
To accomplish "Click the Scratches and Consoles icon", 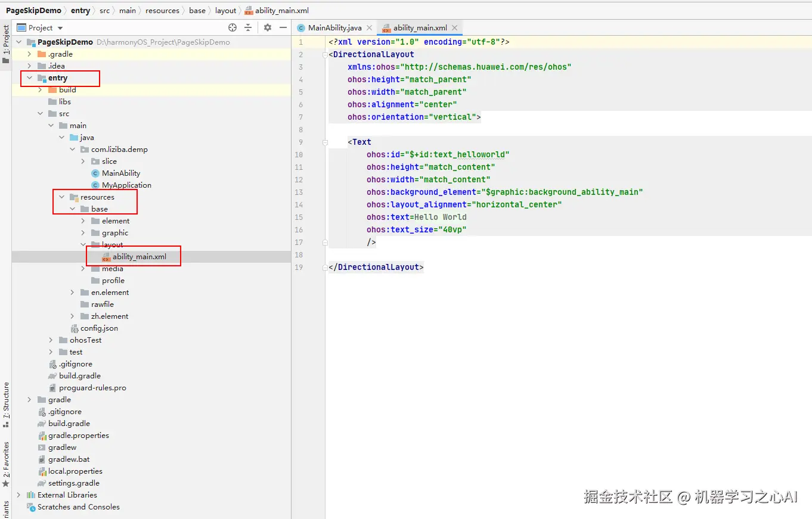I will 31,507.
